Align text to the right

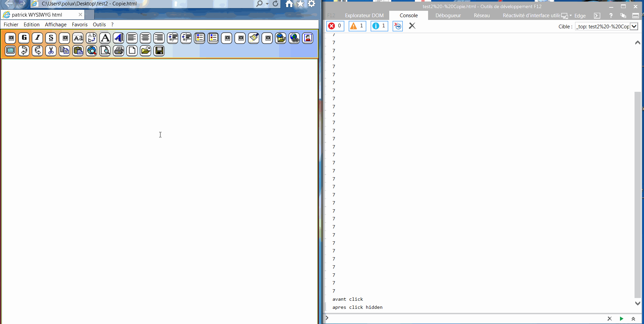[x=159, y=38]
